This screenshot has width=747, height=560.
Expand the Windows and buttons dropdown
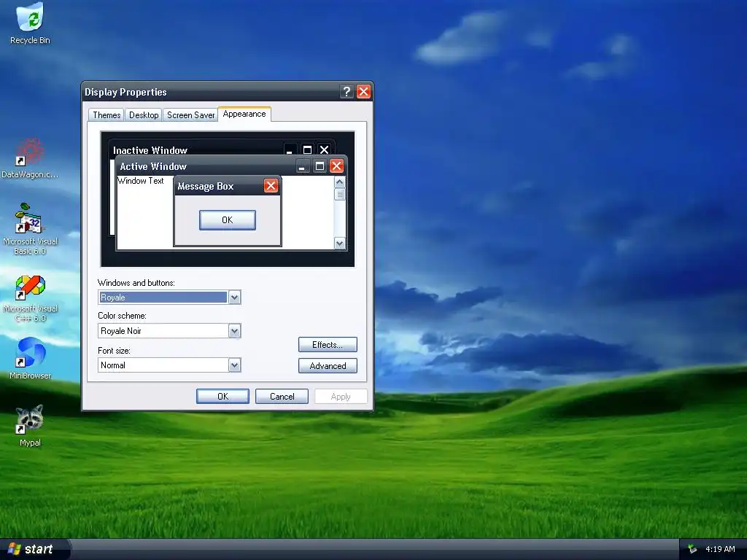(x=234, y=297)
